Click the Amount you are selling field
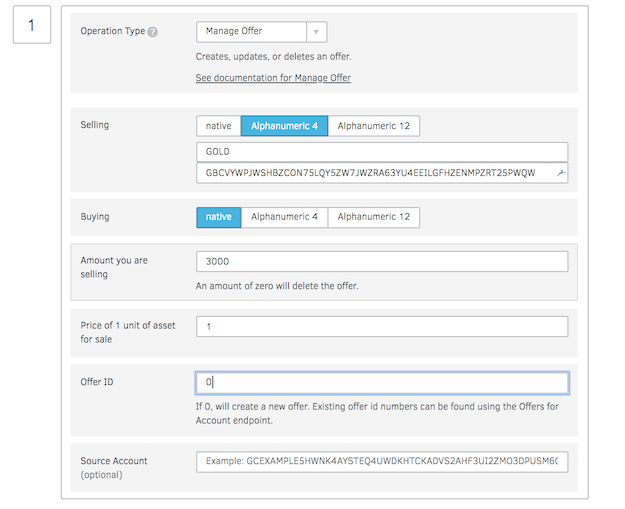 point(382,261)
